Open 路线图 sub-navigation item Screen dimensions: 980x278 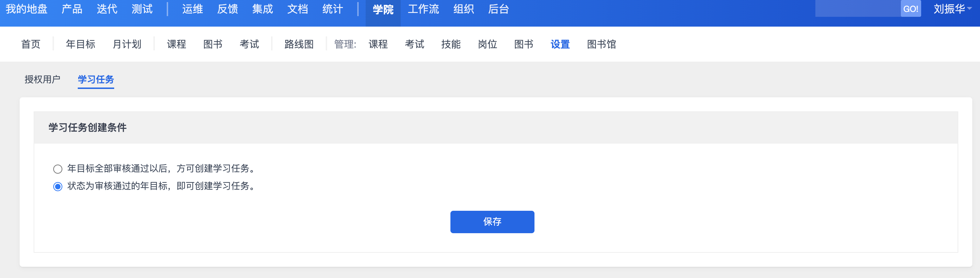tap(299, 44)
